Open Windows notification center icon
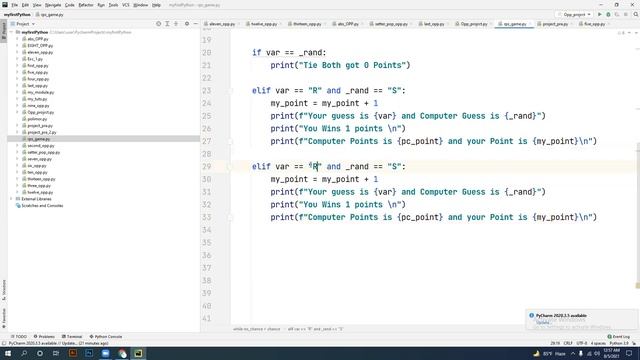Image resolution: width=640 pixels, height=360 pixels. 629,353
